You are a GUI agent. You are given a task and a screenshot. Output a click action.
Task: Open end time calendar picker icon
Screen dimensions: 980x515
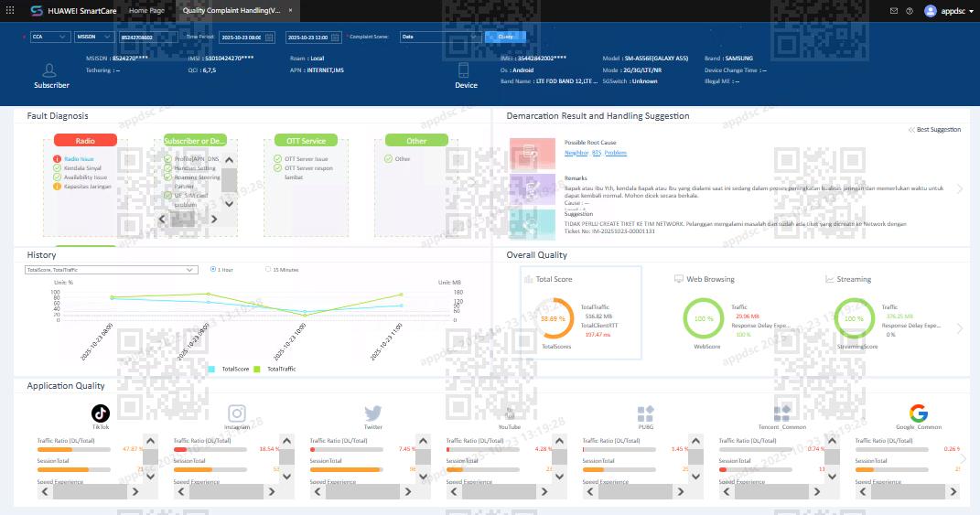coord(335,38)
